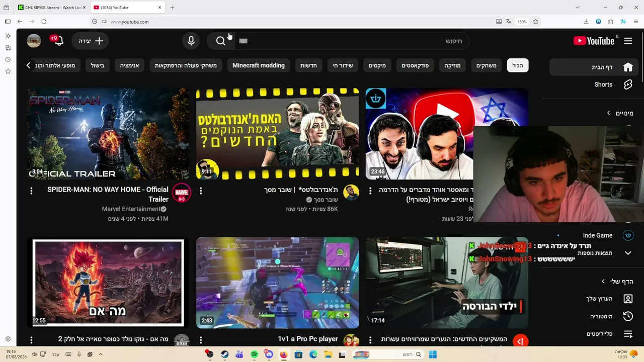Open options menu for Thunderbolts video

point(201,191)
